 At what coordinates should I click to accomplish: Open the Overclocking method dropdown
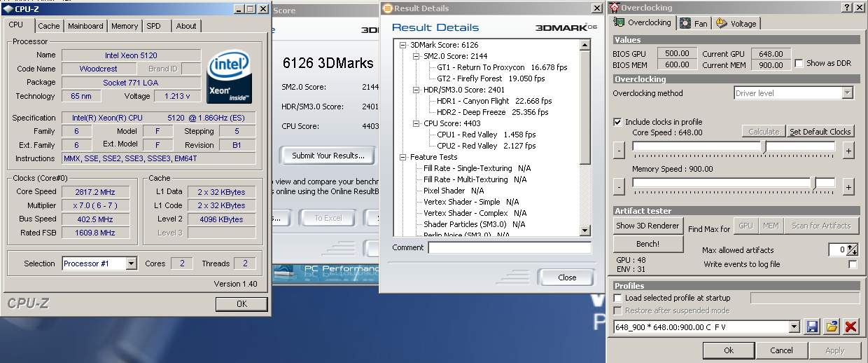coord(847,93)
